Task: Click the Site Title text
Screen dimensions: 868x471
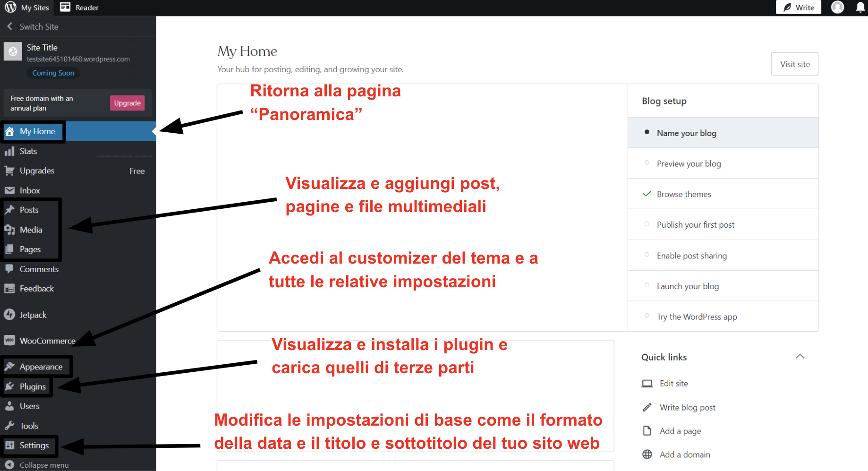Action: pyautogui.click(x=42, y=47)
